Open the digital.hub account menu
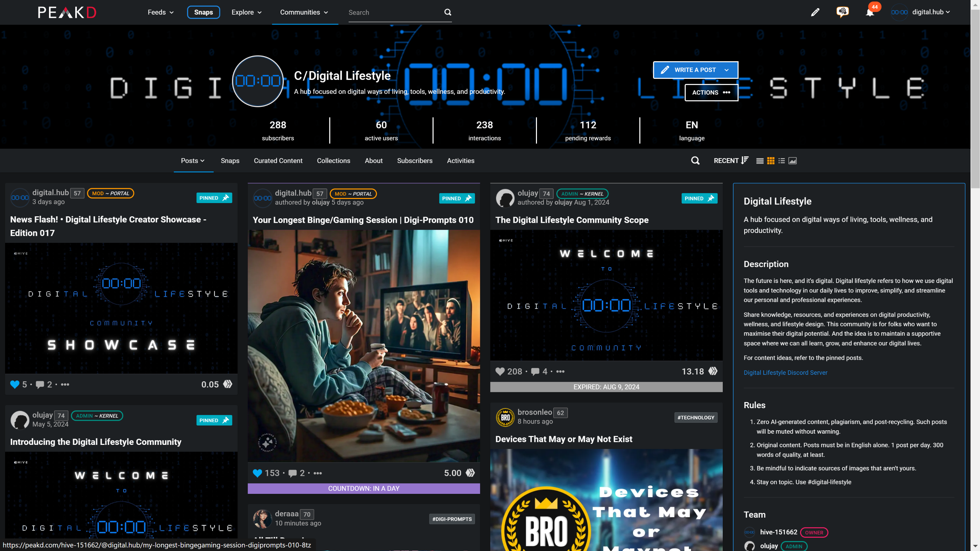 tap(931, 12)
